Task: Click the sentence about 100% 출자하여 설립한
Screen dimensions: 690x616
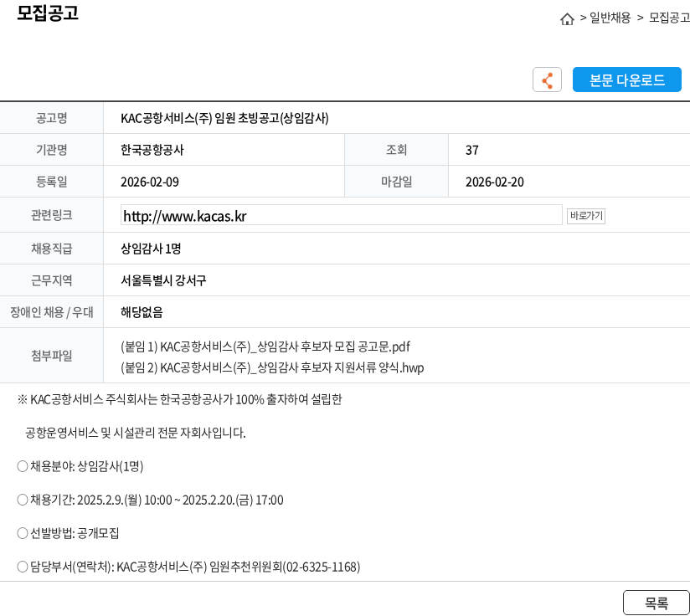Action: point(179,400)
